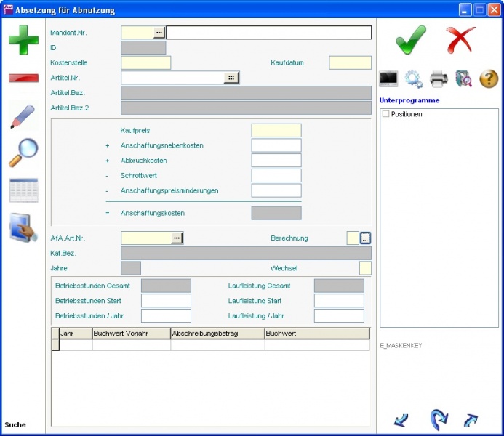The height and width of the screenshot is (436, 504).
Task: Click the circular refresh arrow icon
Action: tap(439, 419)
